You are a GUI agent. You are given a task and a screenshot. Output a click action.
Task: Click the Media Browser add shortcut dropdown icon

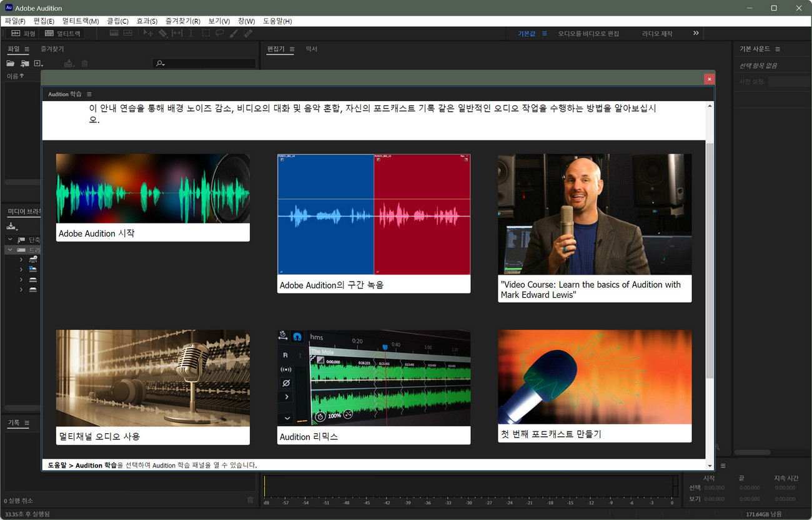click(x=12, y=226)
